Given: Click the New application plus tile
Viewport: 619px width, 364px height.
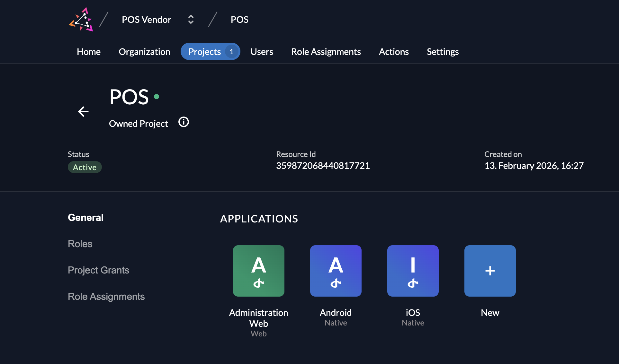Looking at the screenshot, I should [x=490, y=271].
